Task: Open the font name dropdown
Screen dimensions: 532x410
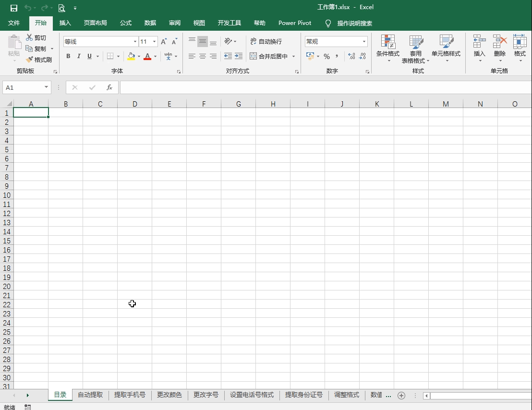Action: click(134, 41)
